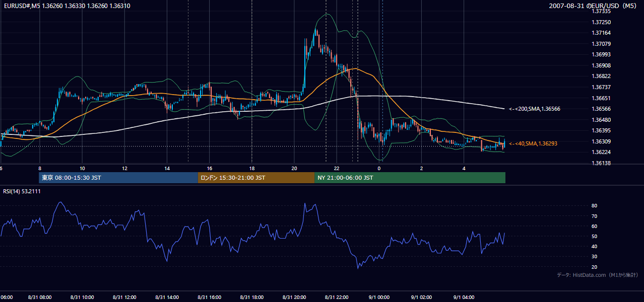Click RSI level 60 on the scale
This screenshot has width=644, height=302.
(x=594, y=226)
